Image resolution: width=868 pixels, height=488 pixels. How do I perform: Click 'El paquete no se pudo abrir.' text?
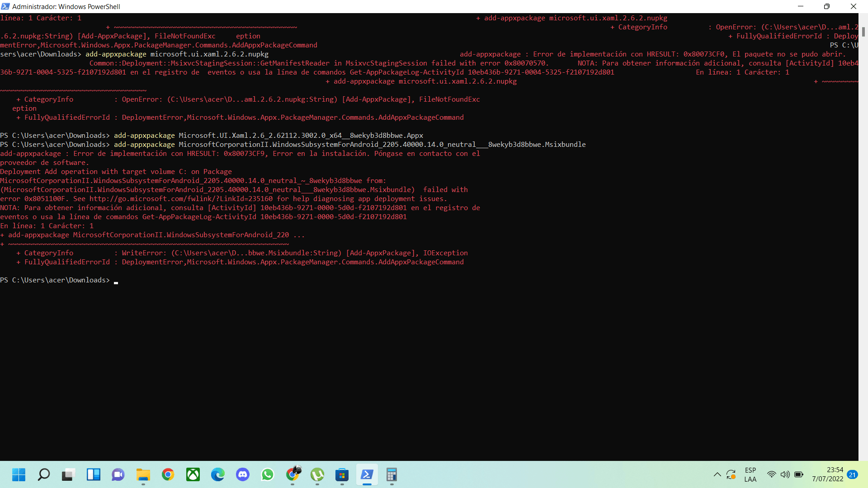click(789, 54)
